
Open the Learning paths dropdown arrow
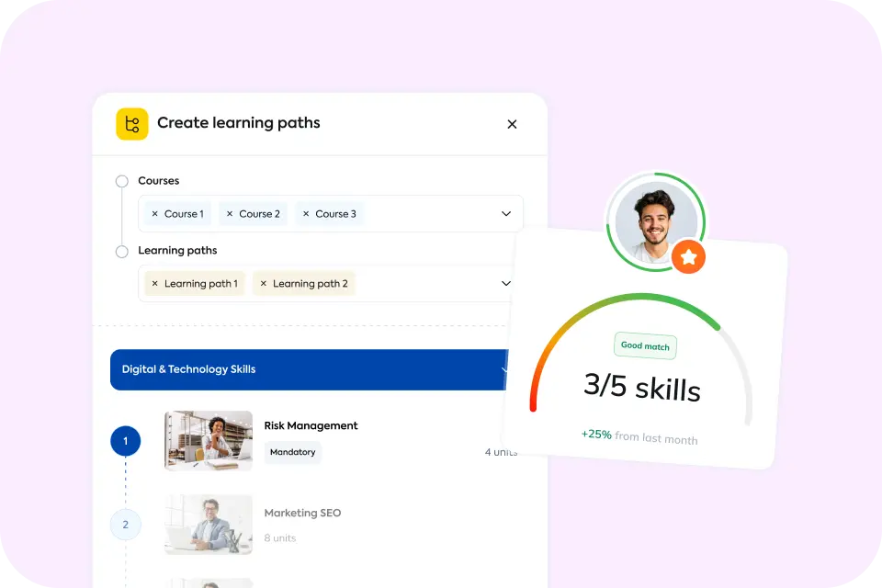click(x=505, y=284)
